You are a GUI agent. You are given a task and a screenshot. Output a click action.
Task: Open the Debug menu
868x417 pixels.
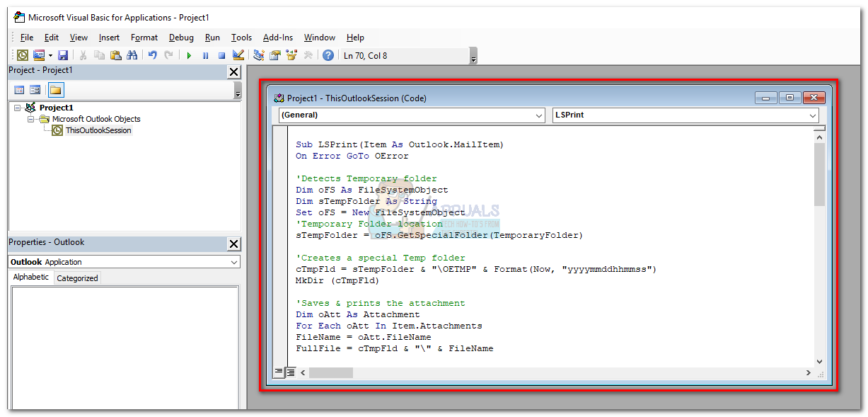pos(181,38)
